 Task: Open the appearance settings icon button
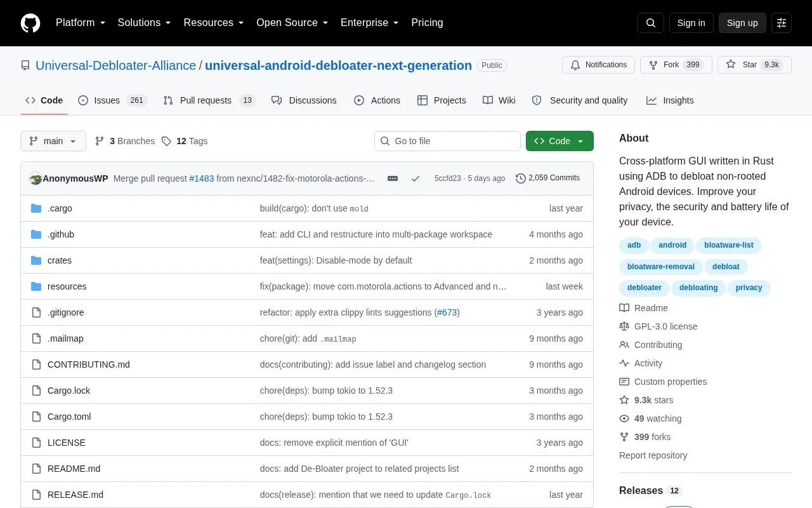pyautogui.click(x=782, y=23)
